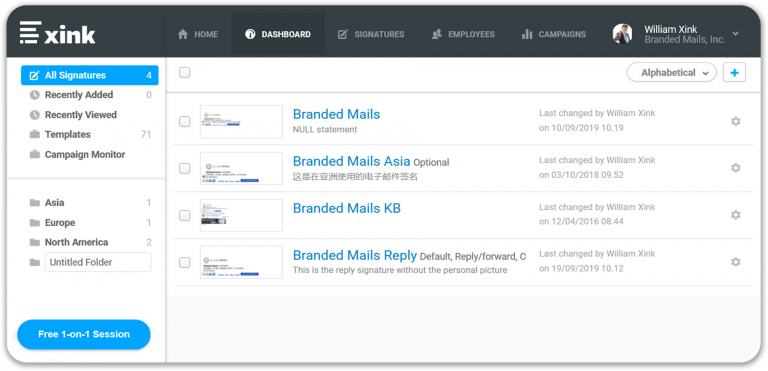Go to the Employees tab
The height and width of the screenshot is (371, 768).
(463, 34)
